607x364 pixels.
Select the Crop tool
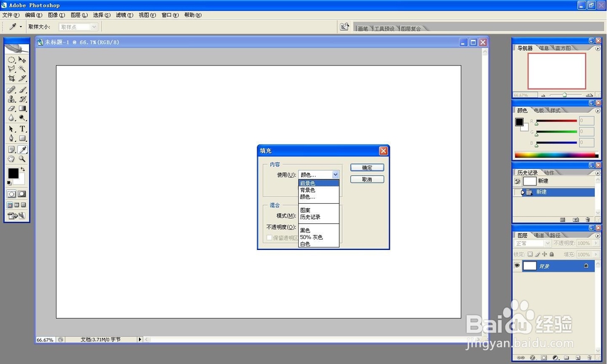click(12, 78)
